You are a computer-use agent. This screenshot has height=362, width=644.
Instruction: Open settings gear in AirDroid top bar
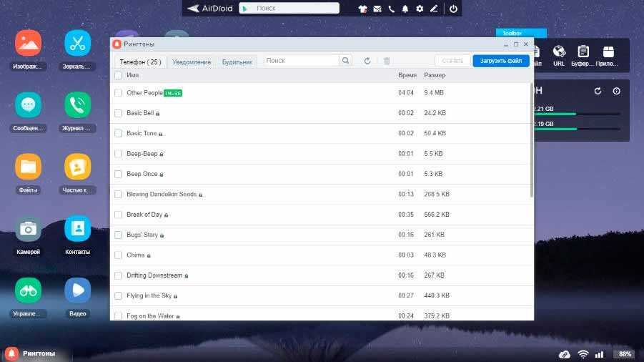(x=420, y=9)
